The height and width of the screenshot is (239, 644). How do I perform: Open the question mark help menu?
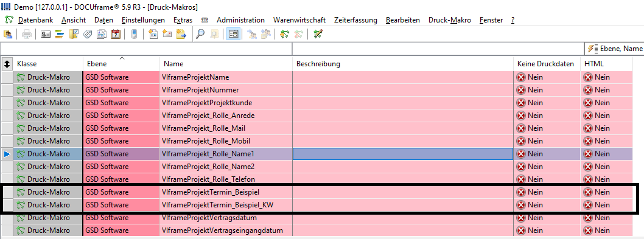click(x=513, y=19)
